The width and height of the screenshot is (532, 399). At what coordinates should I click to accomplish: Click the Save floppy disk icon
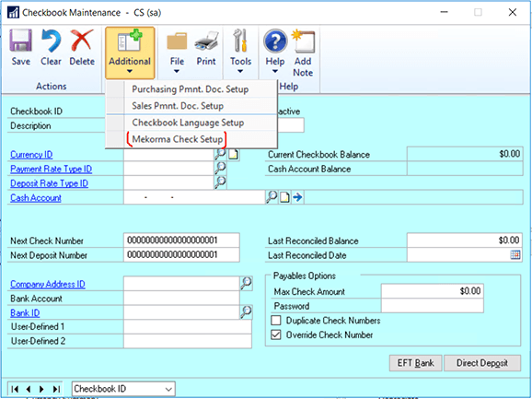click(x=20, y=41)
